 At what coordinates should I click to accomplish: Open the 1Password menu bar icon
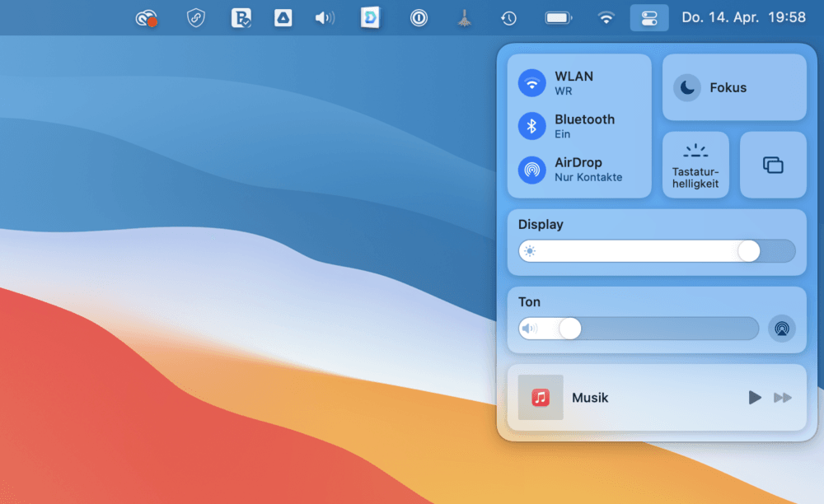pyautogui.click(x=419, y=18)
